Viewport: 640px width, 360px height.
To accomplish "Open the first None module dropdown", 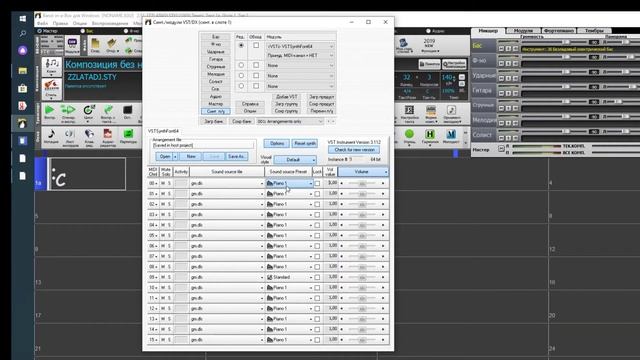I will tap(300, 65).
